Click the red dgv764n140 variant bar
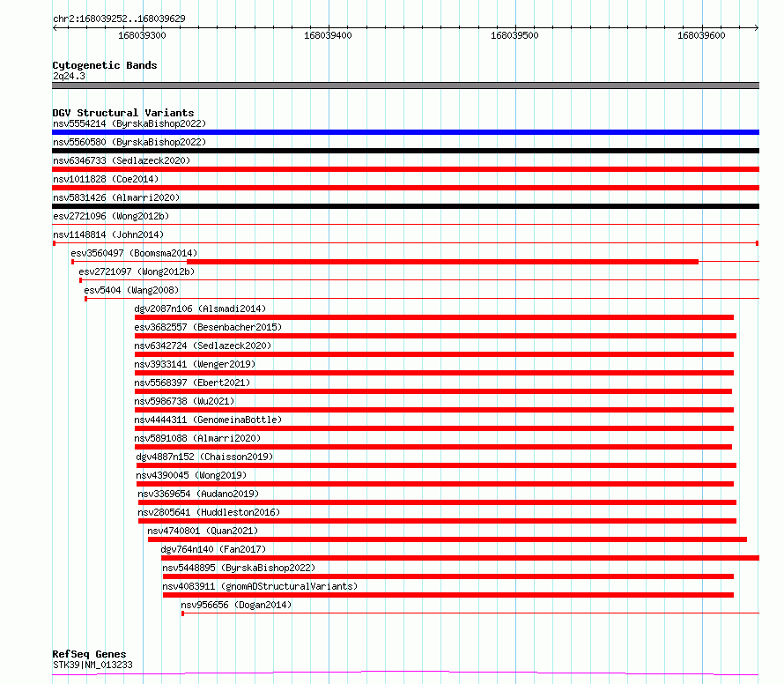 [x=460, y=558]
